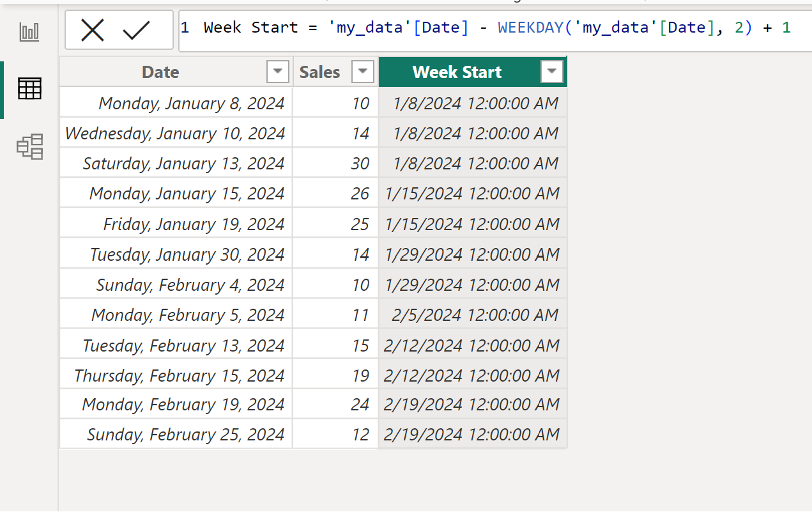Image resolution: width=812 pixels, height=512 pixels.
Task: Select Week Start cell for Tuesday, January 30
Action: [x=472, y=254]
